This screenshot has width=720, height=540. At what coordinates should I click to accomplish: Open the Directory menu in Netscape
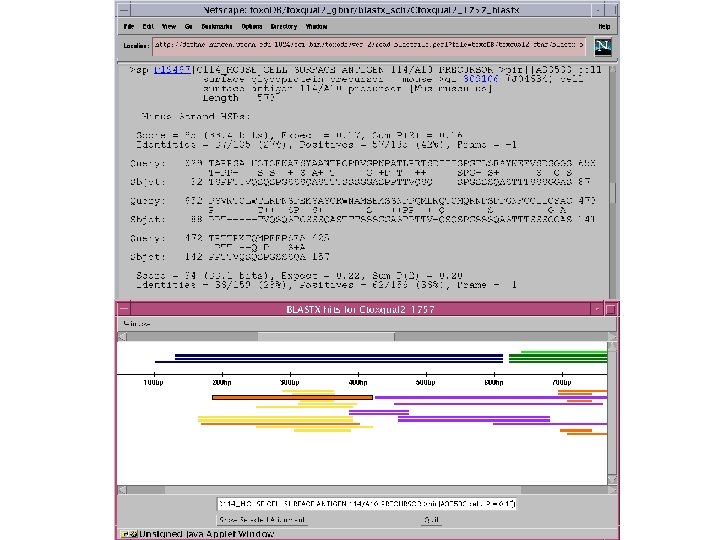284,27
